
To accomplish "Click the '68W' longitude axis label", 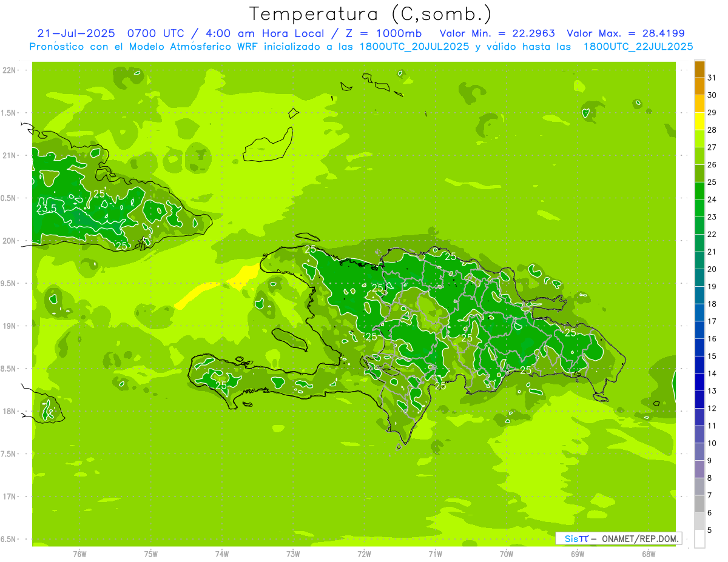I will 649,554.
